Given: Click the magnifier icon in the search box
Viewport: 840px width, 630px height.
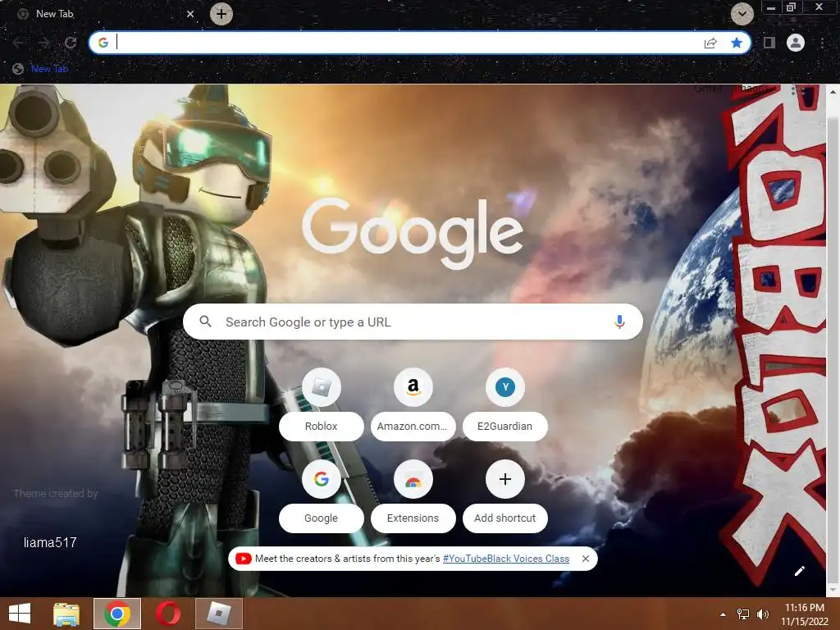Looking at the screenshot, I should 205,322.
